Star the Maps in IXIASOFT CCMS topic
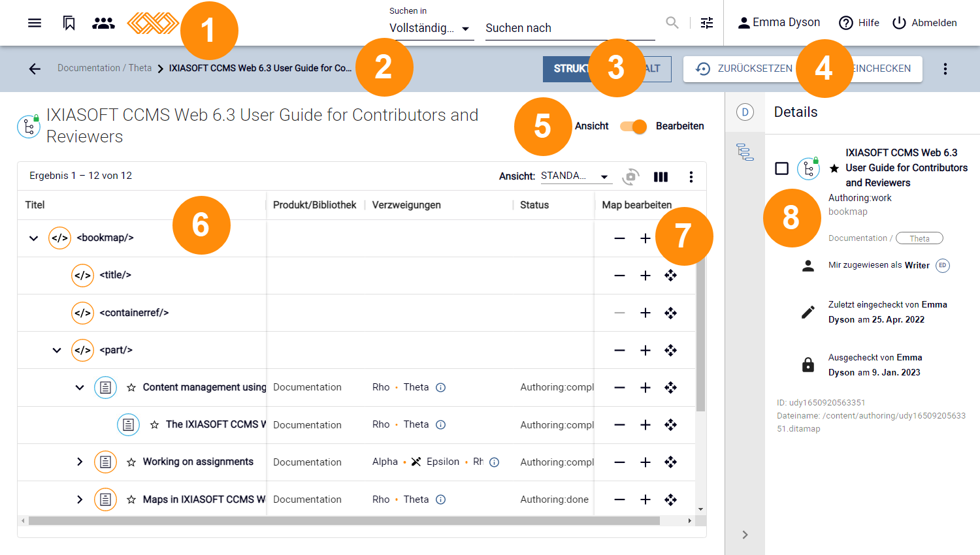The height and width of the screenshot is (555, 980). click(x=131, y=499)
